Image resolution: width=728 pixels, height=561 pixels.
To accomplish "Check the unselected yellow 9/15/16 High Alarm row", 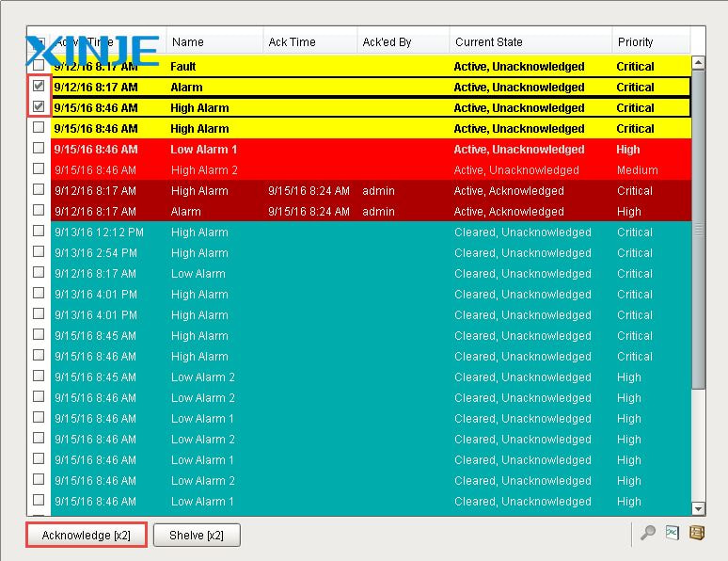I will click(39, 127).
